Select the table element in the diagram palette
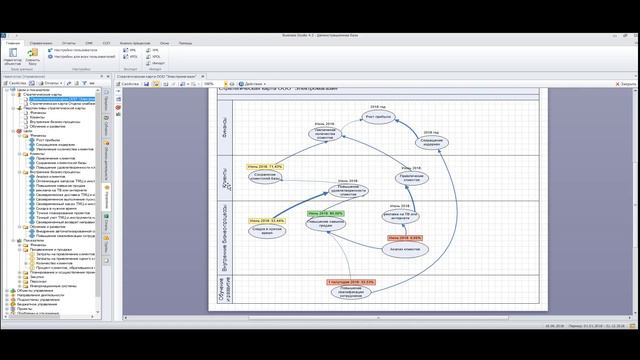Screen dimensions: 640x360 (x=118, y=99)
